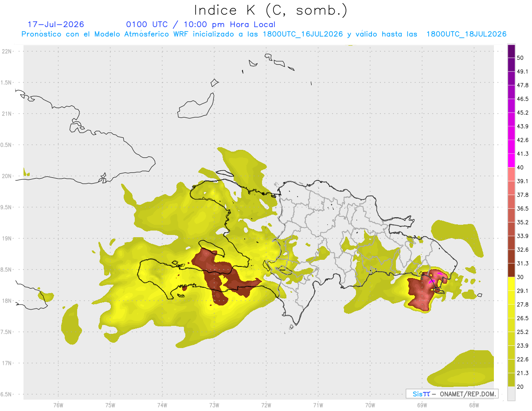Click the legend value '22.6'
The width and height of the screenshot is (532, 411).
point(523,360)
